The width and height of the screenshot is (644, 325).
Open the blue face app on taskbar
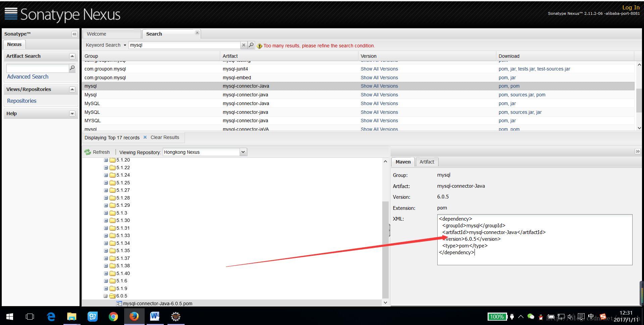coord(93,317)
